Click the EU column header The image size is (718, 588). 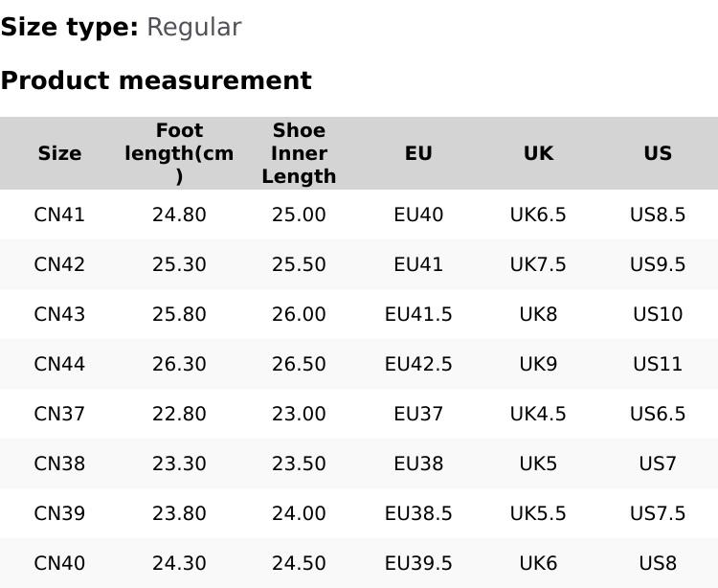[x=418, y=153]
